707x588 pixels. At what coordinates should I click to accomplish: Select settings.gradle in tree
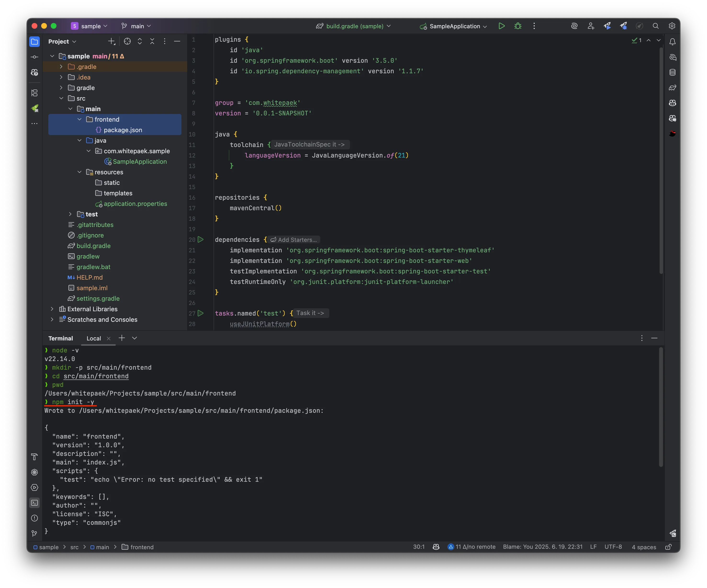coord(94,298)
